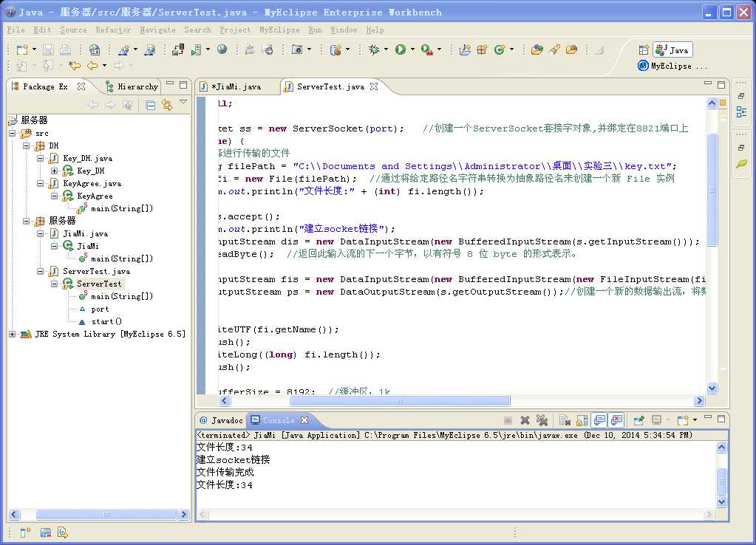
Task: Click the editor horizontal scrollbar thumb
Action: tap(400, 400)
